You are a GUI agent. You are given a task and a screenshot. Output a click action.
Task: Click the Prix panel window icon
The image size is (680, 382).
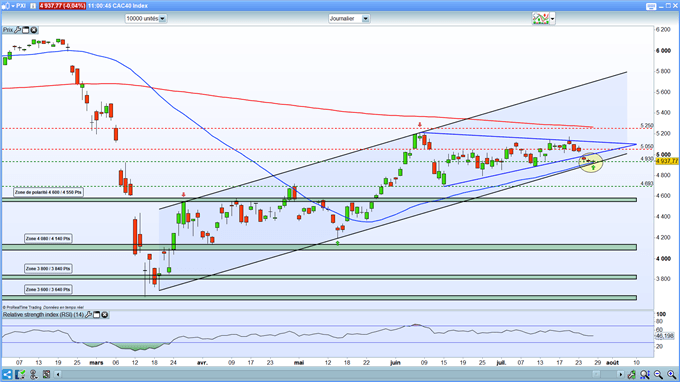coord(26,30)
